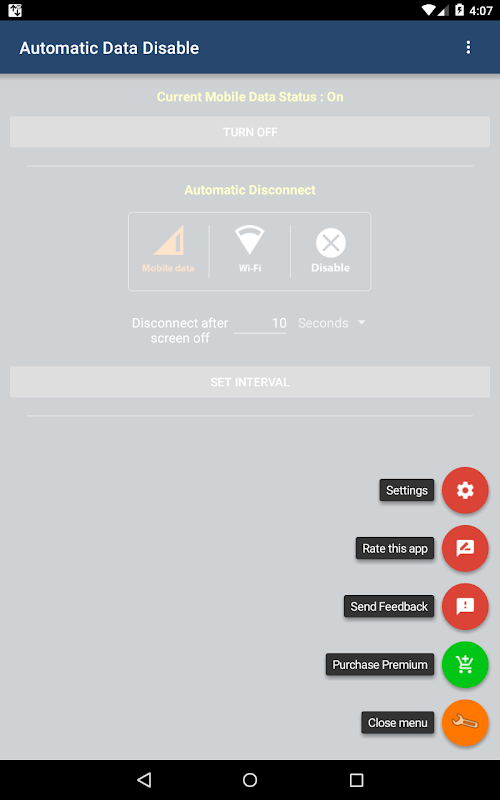
Task: Open Settings via the red gear button
Action: (x=465, y=490)
